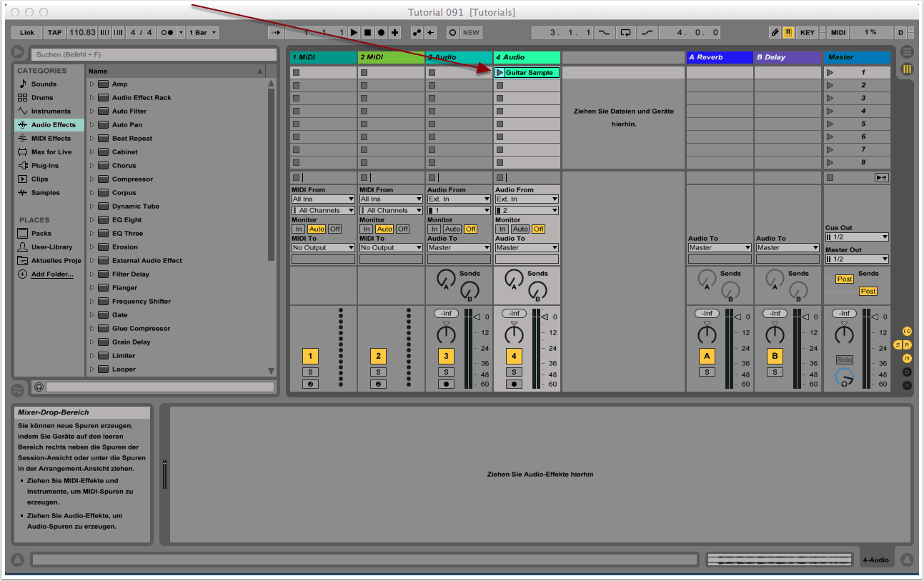
Task: Click the TAP tempo button
Action: click(54, 32)
